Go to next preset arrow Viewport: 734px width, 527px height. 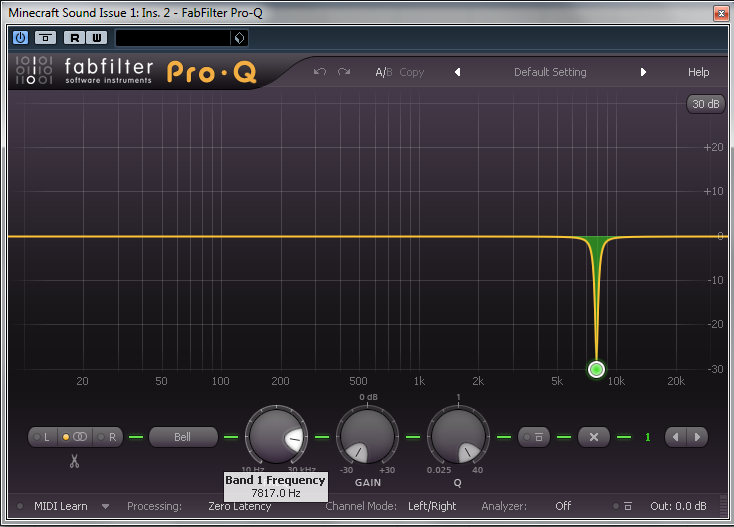[643, 72]
